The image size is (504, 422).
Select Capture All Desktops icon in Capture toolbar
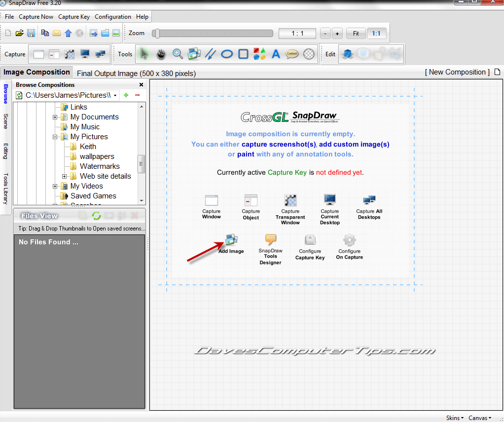(x=100, y=54)
